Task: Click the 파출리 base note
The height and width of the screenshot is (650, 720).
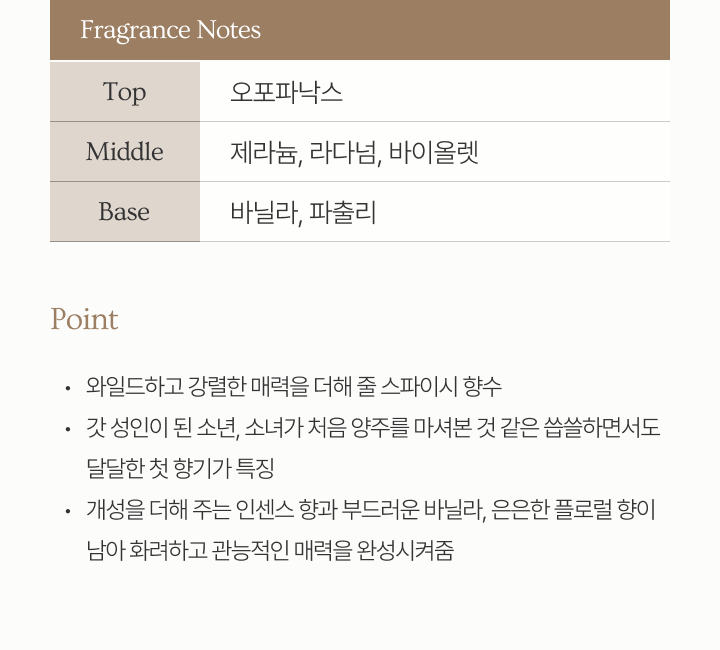Action: pyautogui.click(x=342, y=212)
